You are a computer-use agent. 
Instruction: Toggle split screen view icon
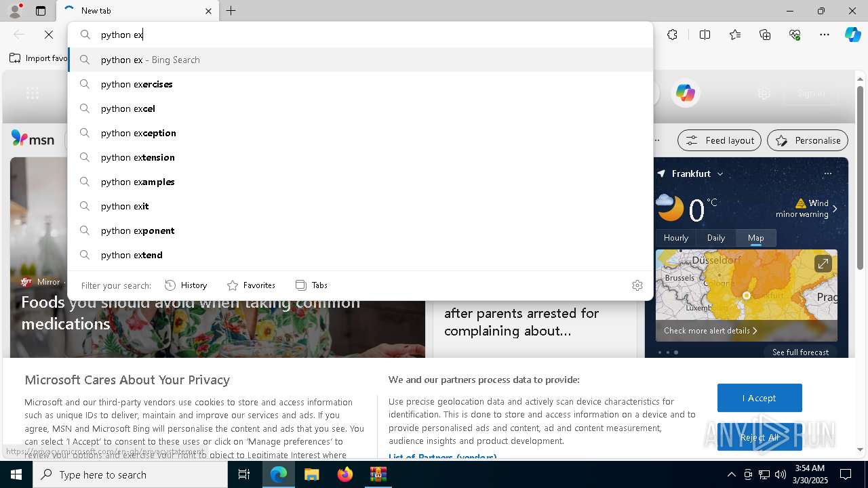tap(705, 35)
